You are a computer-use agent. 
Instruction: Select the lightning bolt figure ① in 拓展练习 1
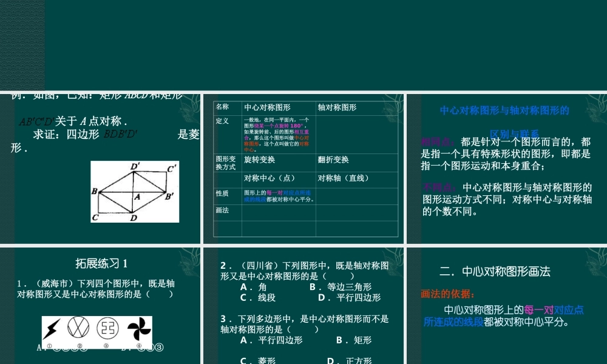point(50,328)
